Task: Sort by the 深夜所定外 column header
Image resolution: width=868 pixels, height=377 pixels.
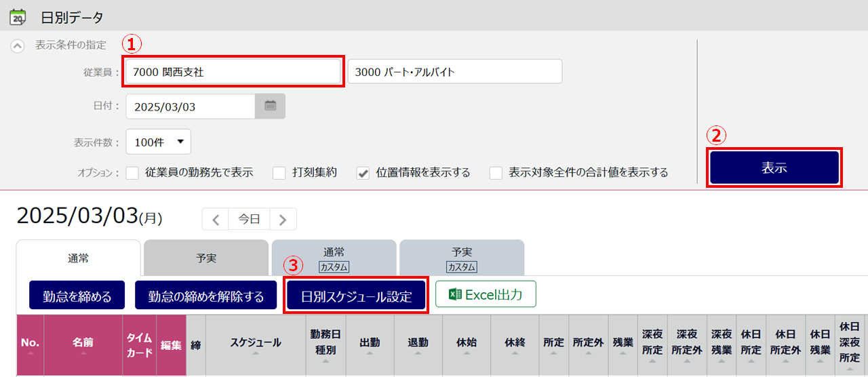Action: point(687,345)
